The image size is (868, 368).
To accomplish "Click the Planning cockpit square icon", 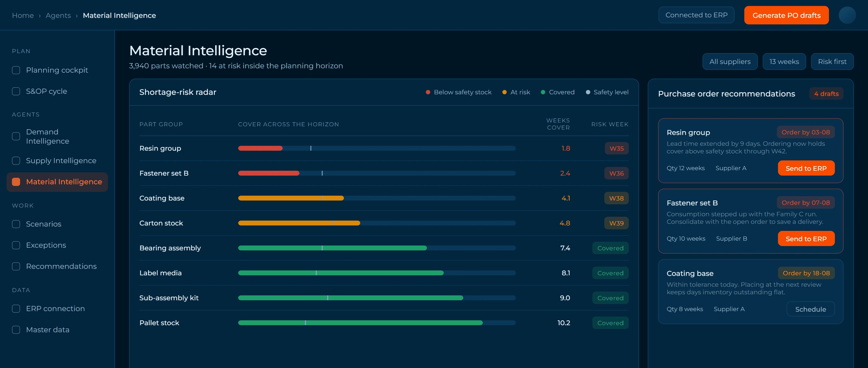I will (x=16, y=70).
